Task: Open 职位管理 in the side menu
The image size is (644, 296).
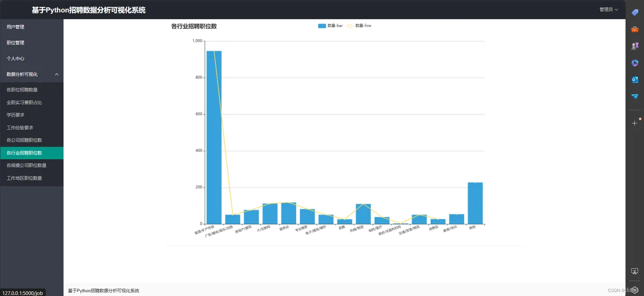Action: click(x=32, y=43)
